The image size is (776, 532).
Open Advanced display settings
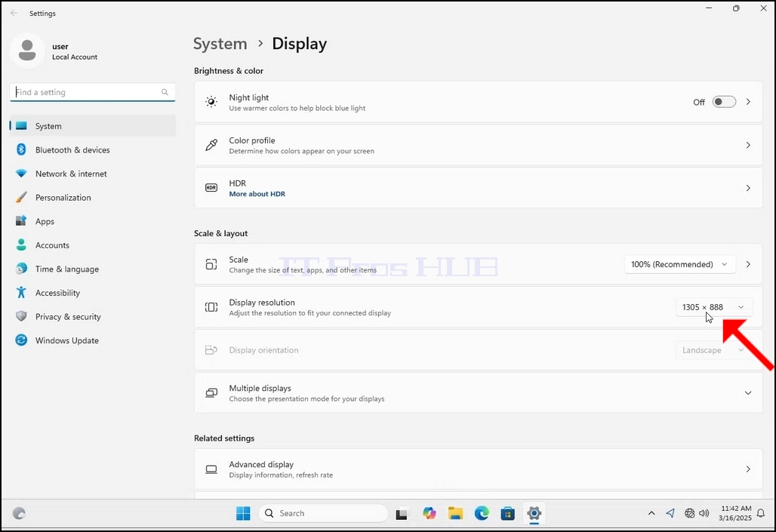click(478, 469)
